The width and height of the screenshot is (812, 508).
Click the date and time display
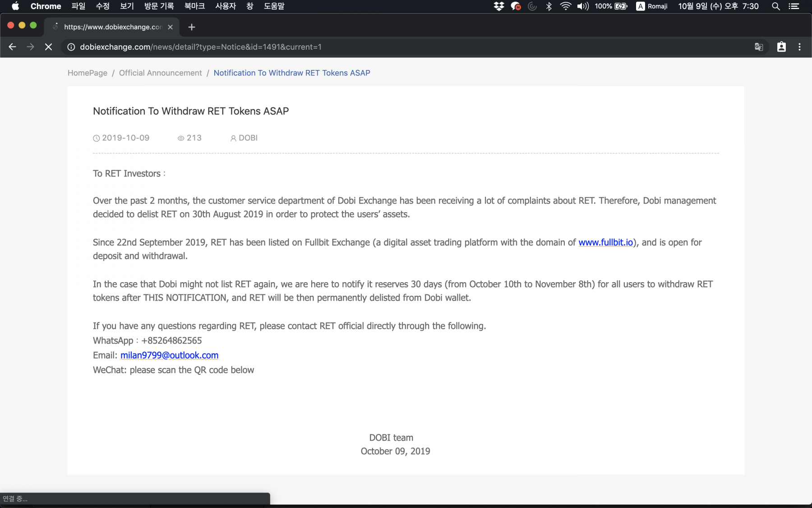[718, 6]
